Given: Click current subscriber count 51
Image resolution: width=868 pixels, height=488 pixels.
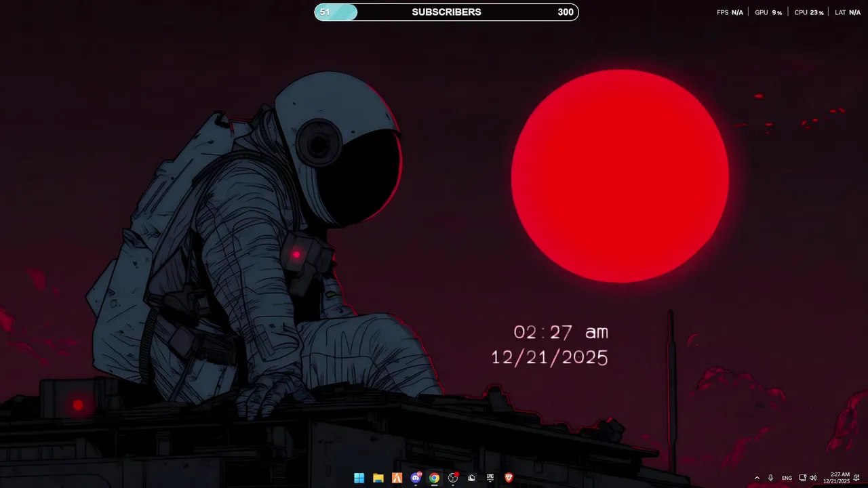Looking at the screenshot, I should click(x=325, y=12).
